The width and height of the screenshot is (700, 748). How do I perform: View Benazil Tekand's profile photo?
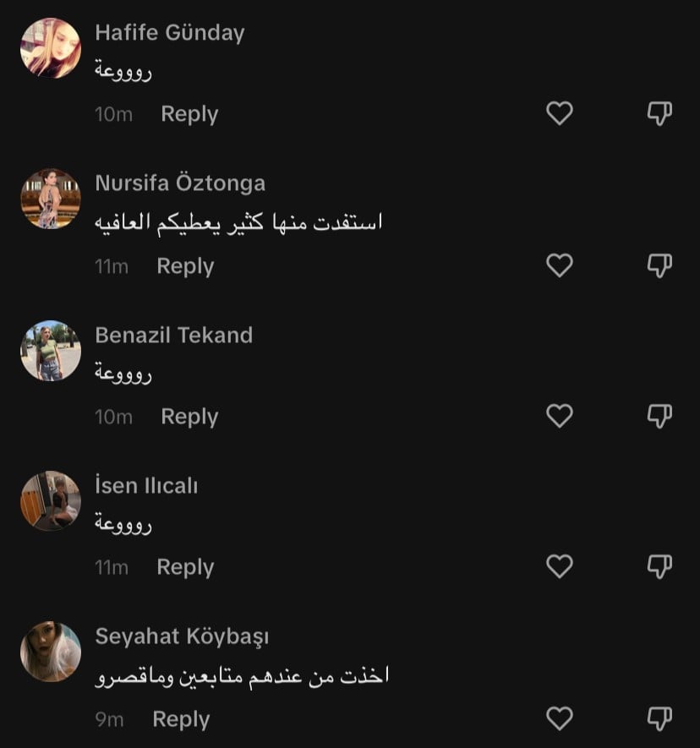51,350
